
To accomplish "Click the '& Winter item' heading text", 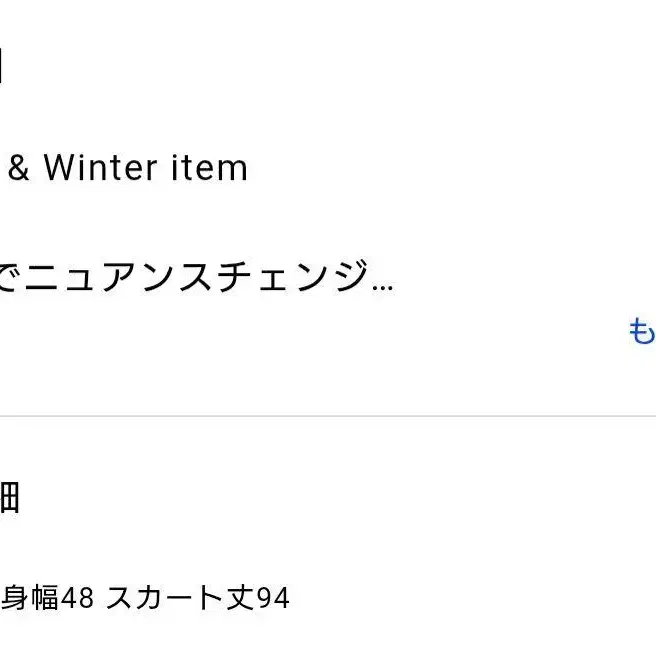I will pyautogui.click(x=128, y=168).
